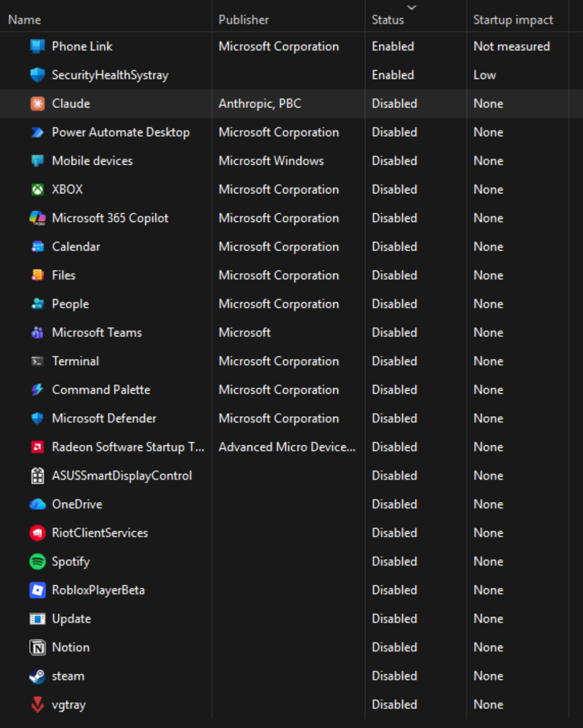Select the Update app icon
This screenshot has width=583, height=728.
[x=38, y=619]
